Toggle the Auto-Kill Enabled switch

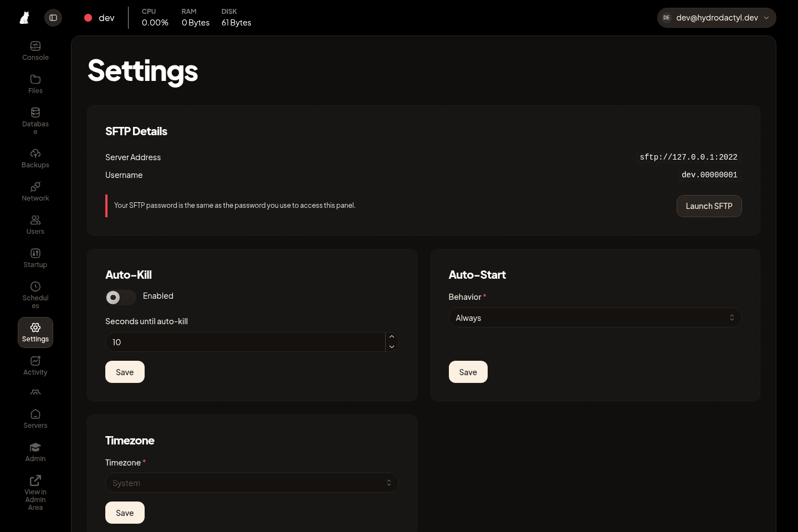pyautogui.click(x=121, y=298)
